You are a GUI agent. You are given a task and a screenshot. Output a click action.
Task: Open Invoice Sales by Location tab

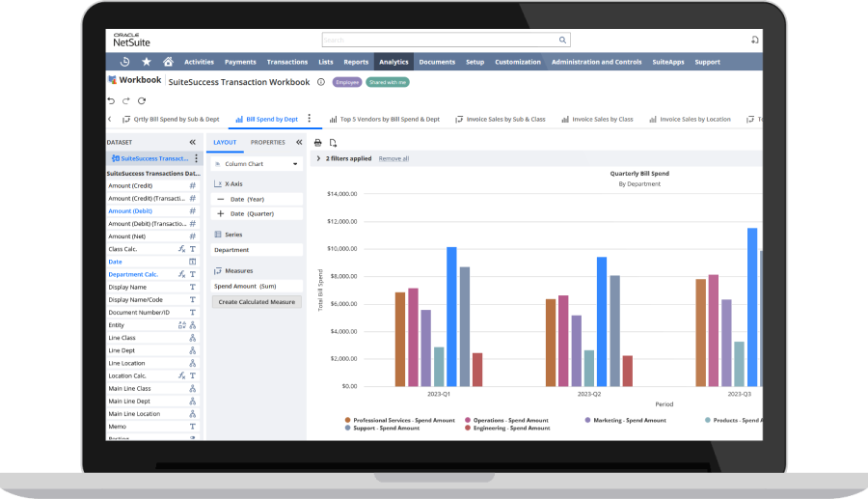[x=690, y=119]
